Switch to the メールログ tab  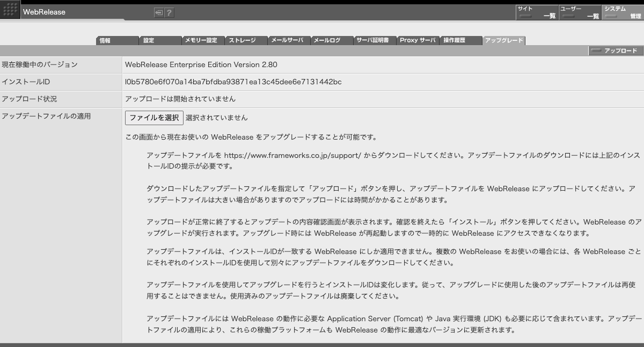click(332, 40)
